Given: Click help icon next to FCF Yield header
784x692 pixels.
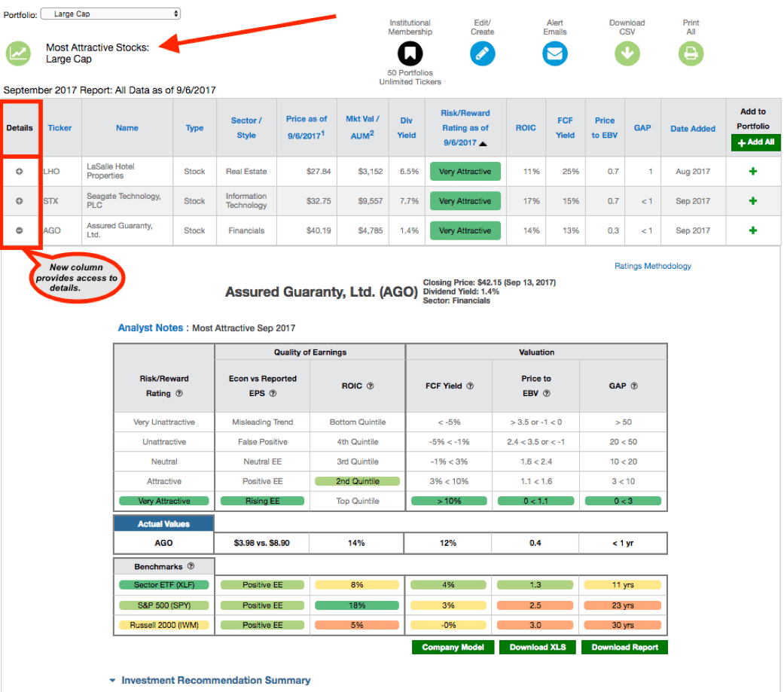Looking at the screenshot, I should coord(470,386).
